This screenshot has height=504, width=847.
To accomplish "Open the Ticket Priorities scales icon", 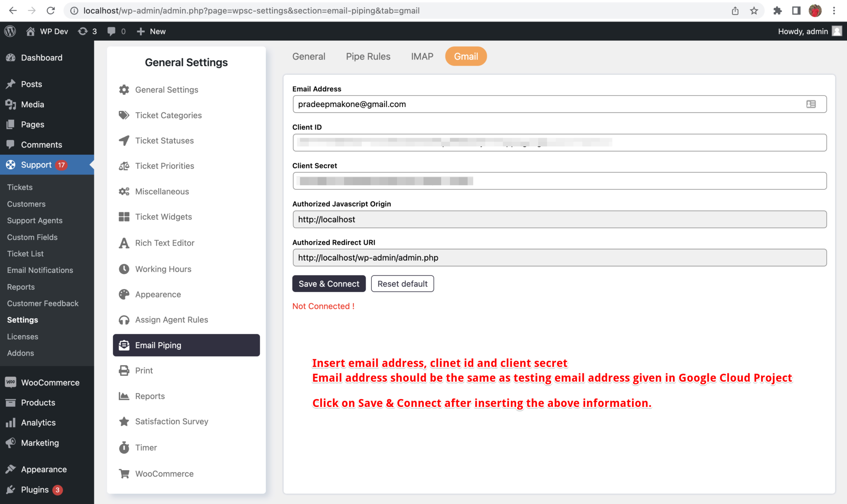I will coord(124,166).
